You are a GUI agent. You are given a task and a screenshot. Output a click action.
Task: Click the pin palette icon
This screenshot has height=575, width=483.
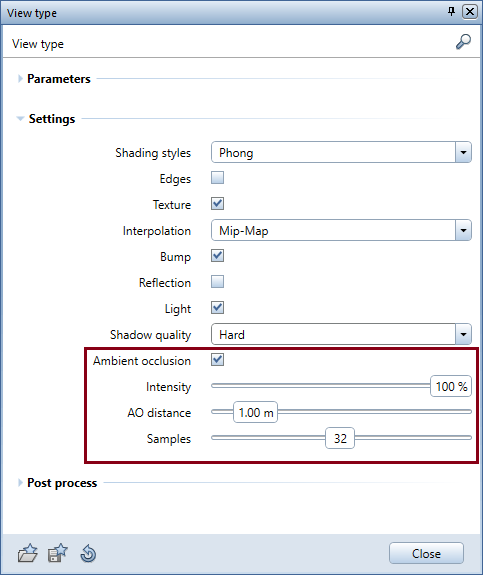coord(451,12)
